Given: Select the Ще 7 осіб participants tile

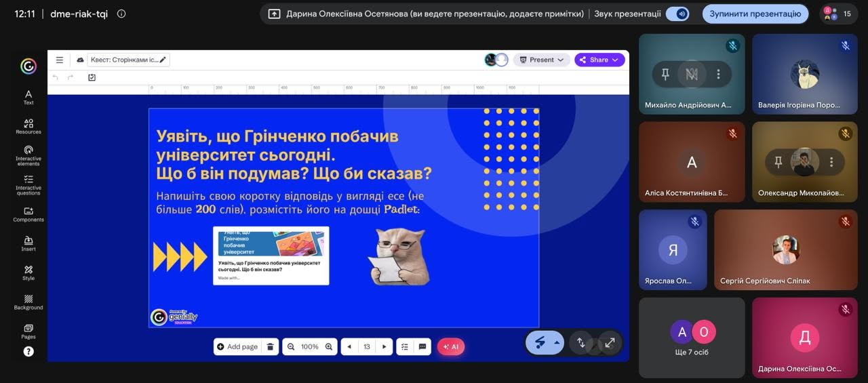Looking at the screenshot, I should (692, 337).
